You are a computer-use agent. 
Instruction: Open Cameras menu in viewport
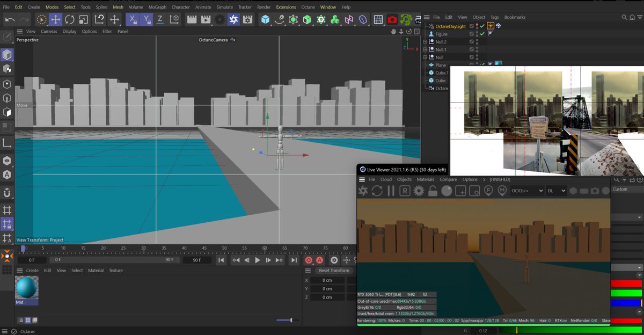[49, 31]
